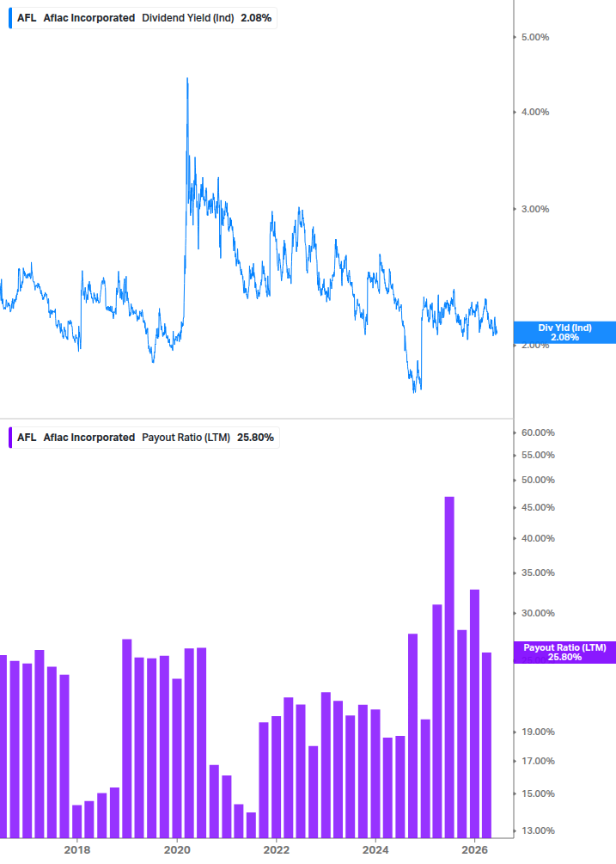Image resolution: width=616 pixels, height=864 pixels.
Task: Click the 2022 x-axis label
Action: pos(277,849)
